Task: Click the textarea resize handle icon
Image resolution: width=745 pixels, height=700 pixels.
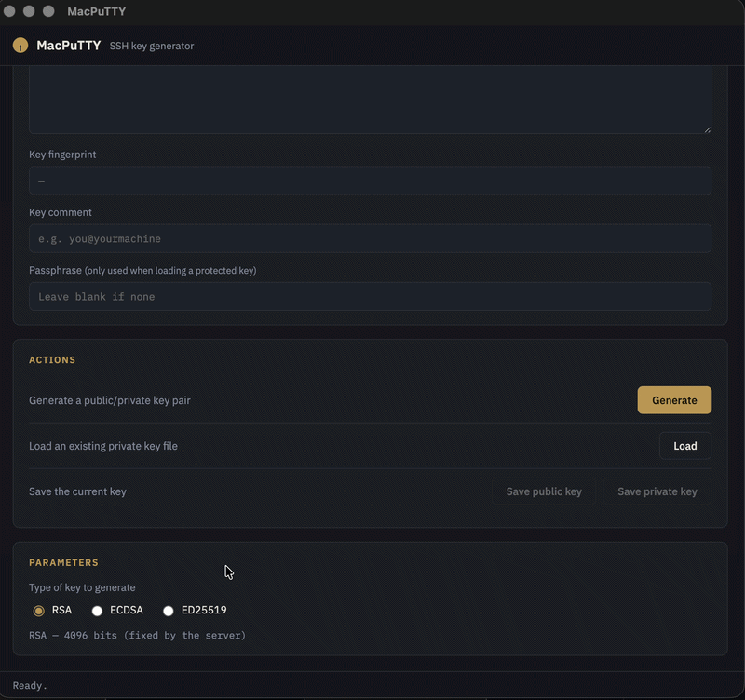Action: (x=707, y=129)
